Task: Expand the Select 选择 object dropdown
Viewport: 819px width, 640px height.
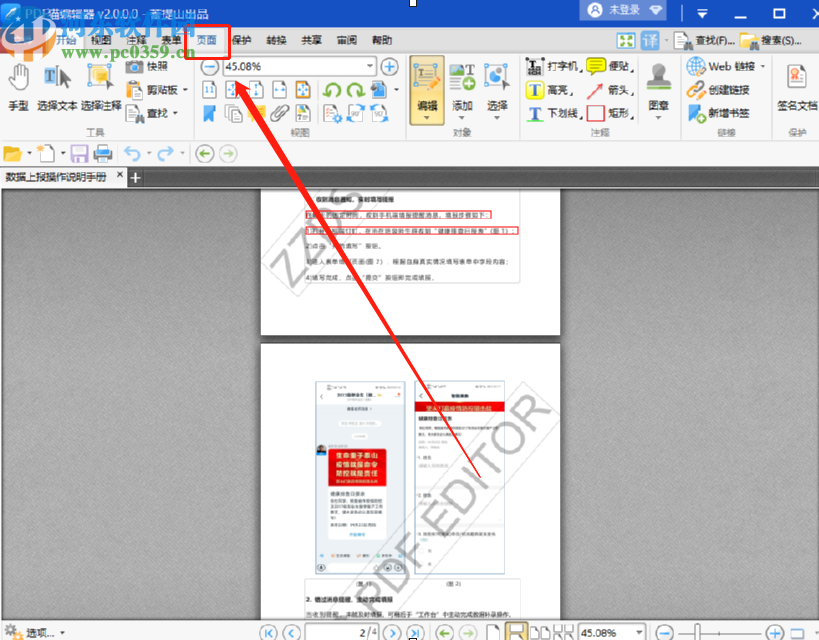Action: [x=497, y=118]
